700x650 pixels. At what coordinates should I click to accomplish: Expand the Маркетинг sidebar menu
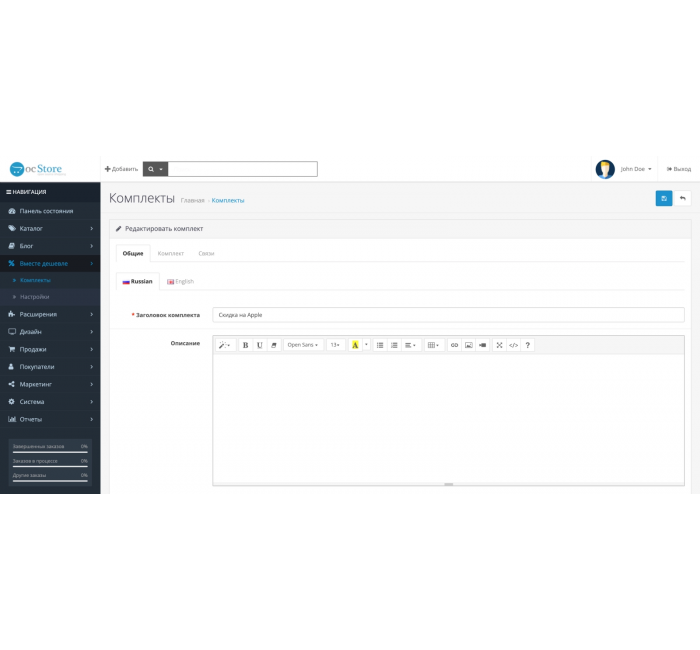point(50,384)
